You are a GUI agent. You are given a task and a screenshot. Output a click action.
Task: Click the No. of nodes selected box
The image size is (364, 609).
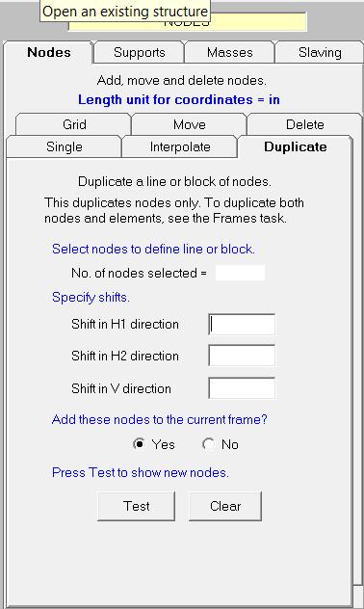coord(240,273)
